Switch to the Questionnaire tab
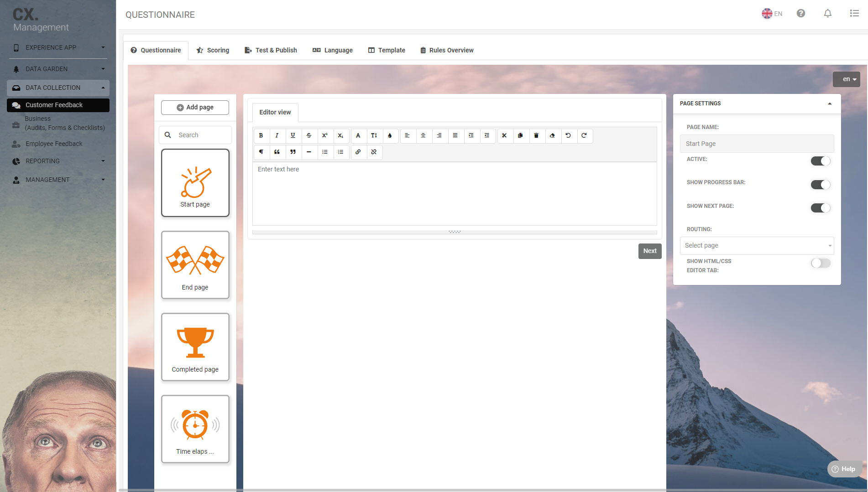Screen dimensions: 868x492 tap(156, 50)
